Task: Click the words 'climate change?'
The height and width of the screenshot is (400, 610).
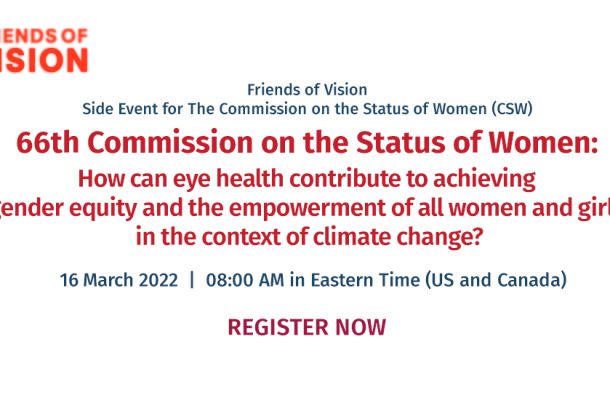Action: (398, 237)
